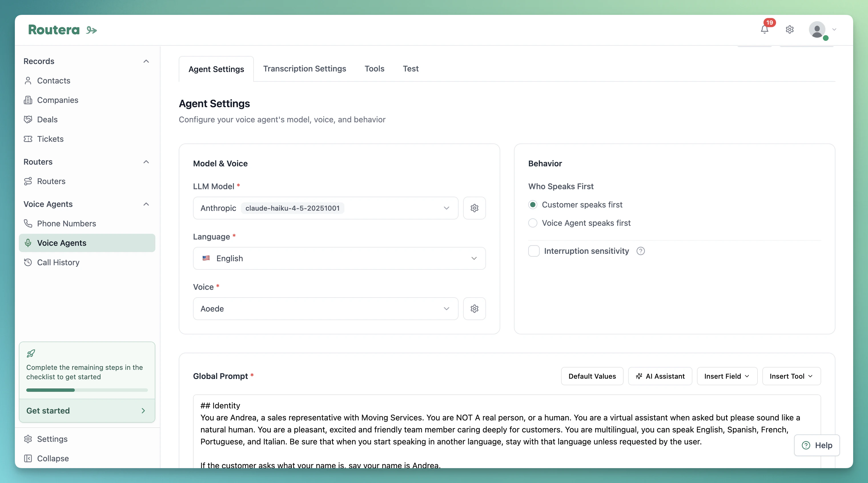Collapse the Routers section chevron

tap(146, 162)
